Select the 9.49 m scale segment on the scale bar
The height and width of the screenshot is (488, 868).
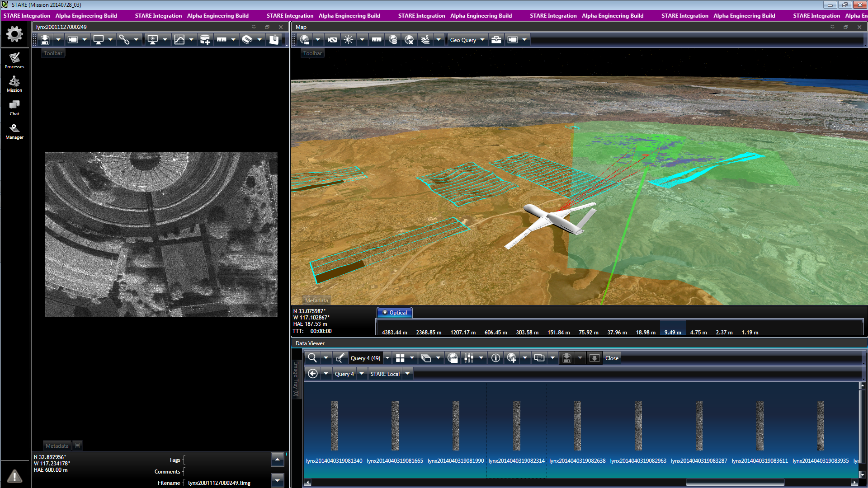(x=673, y=330)
